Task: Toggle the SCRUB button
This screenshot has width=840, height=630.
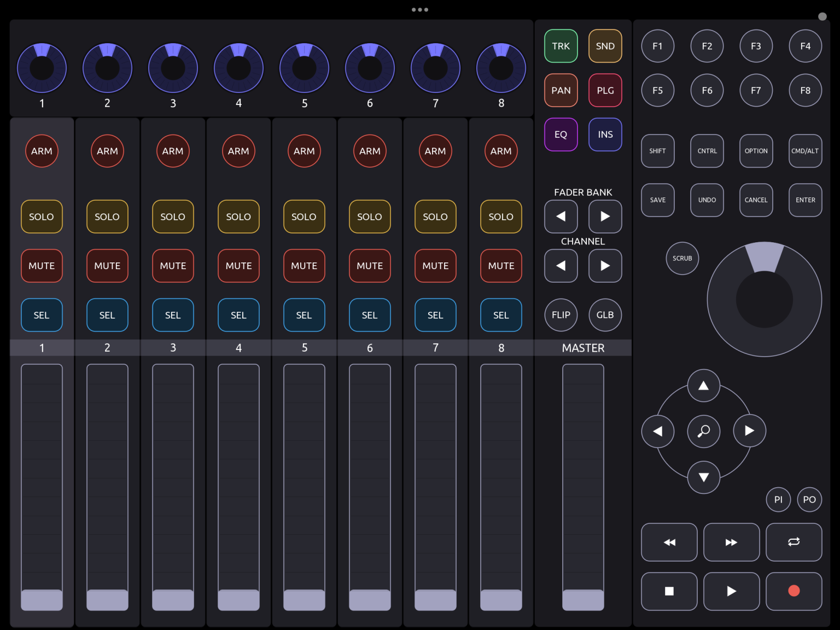Action: pos(682,258)
